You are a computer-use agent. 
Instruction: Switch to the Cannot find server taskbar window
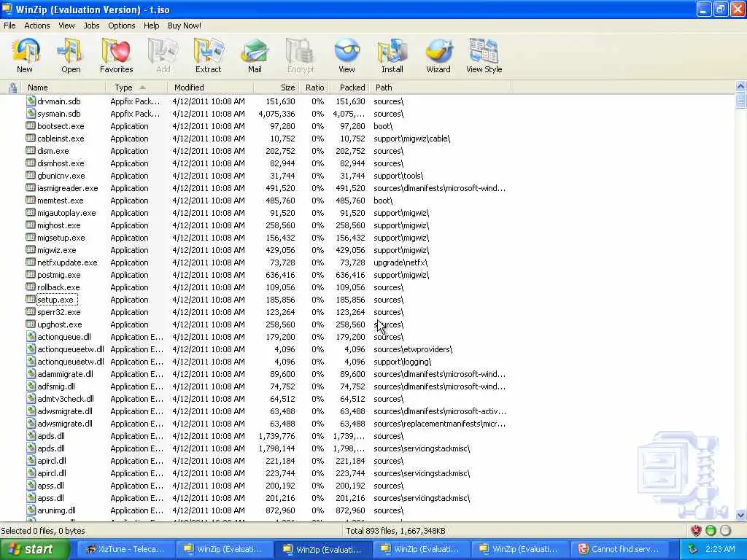click(x=619, y=549)
